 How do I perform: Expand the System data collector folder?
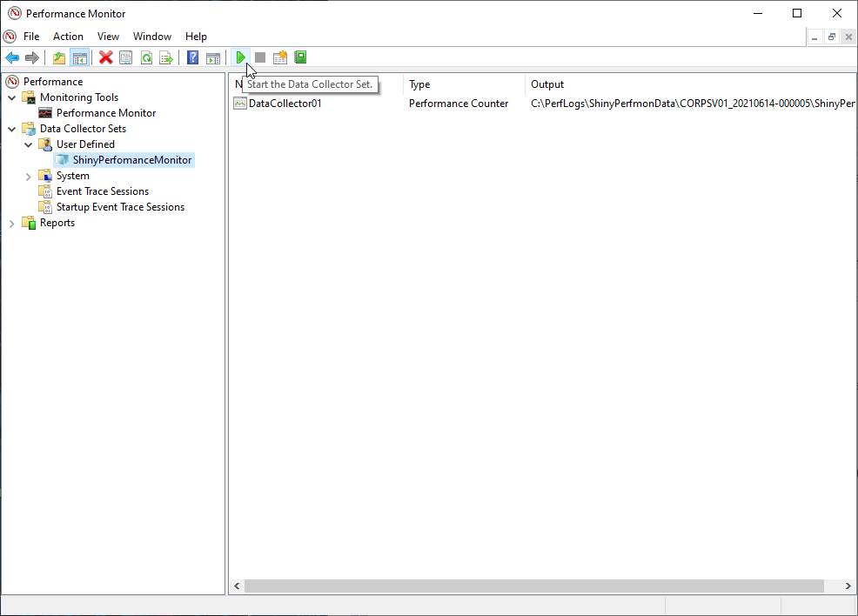tap(29, 176)
